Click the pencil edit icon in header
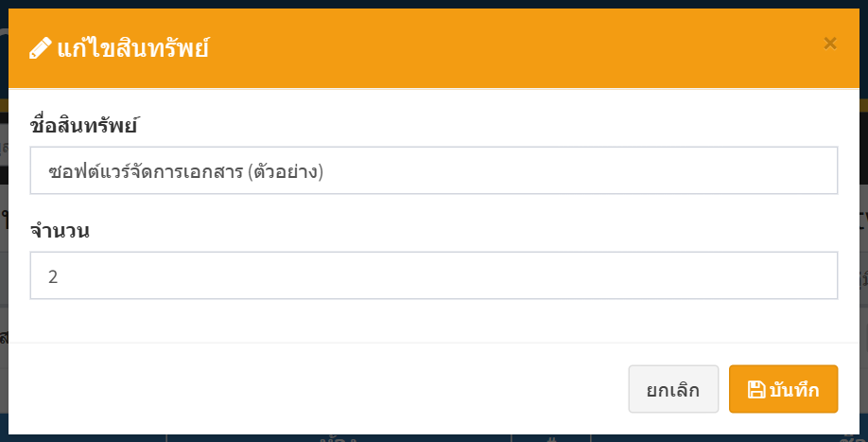Viewport: 868px width, 442px height. (x=41, y=48)
